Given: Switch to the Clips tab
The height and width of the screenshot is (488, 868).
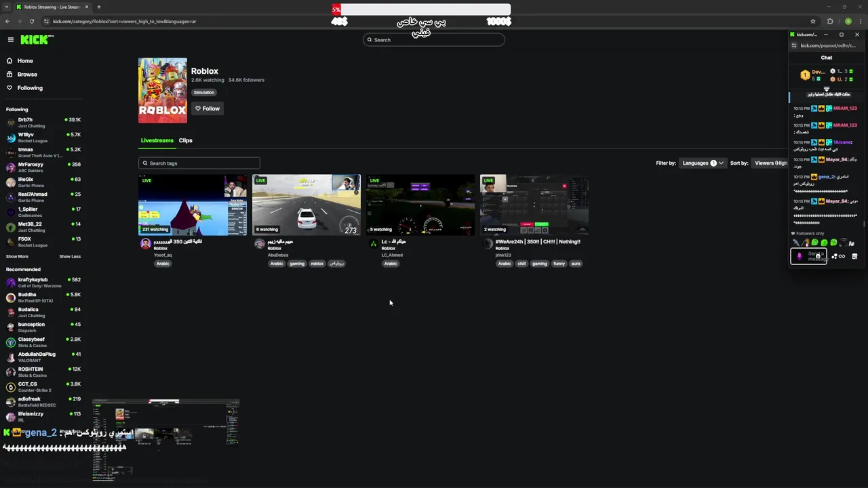Looking at the screenshot, I should tap(186, 140).
